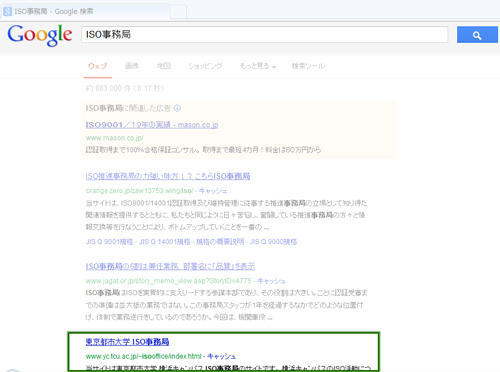Screen dimensions: 500x372
Task: Expand the もっと見る dropdown
Action: pos(258,66)
